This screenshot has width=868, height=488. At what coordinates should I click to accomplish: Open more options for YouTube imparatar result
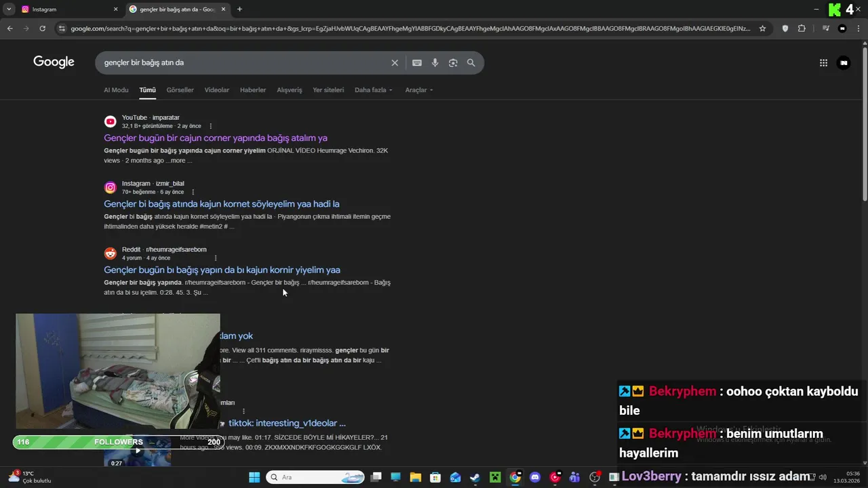click(x=211, y=126)
